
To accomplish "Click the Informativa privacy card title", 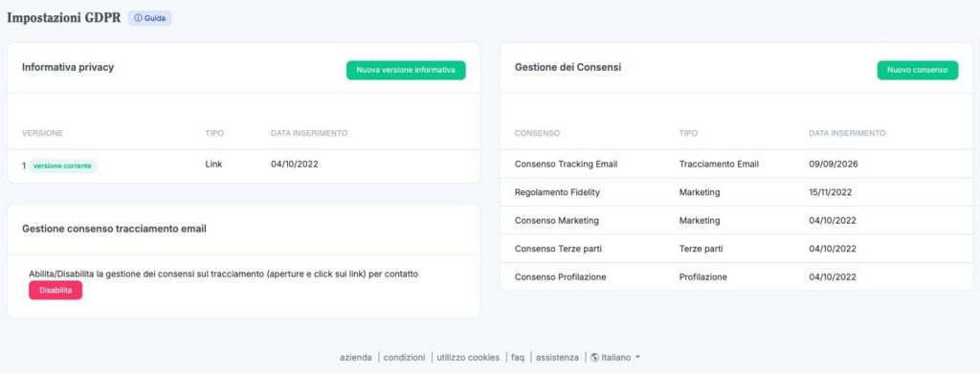I will tap(68, 67).
